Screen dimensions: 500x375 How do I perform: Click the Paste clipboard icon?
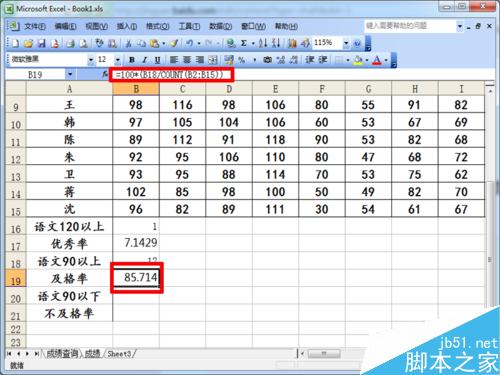coord(154,43)
